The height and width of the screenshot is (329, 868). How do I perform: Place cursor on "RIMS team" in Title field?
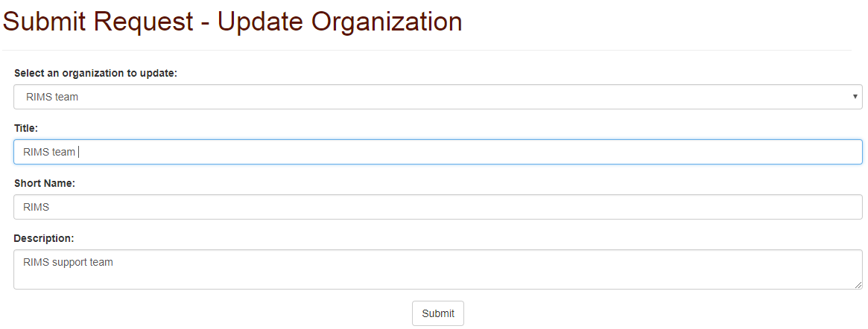pyautogui.click(x=49, y=152)
